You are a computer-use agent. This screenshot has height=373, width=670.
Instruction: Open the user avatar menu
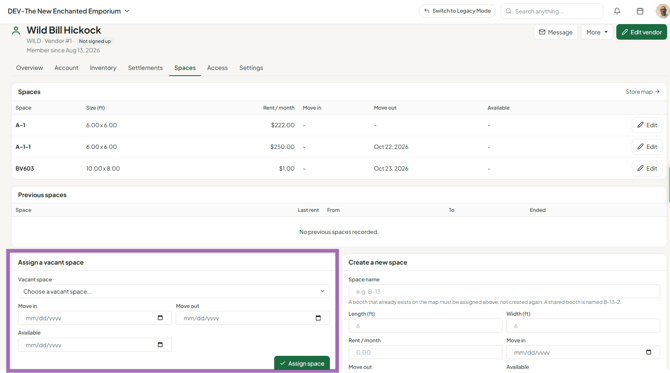[663, 11]
